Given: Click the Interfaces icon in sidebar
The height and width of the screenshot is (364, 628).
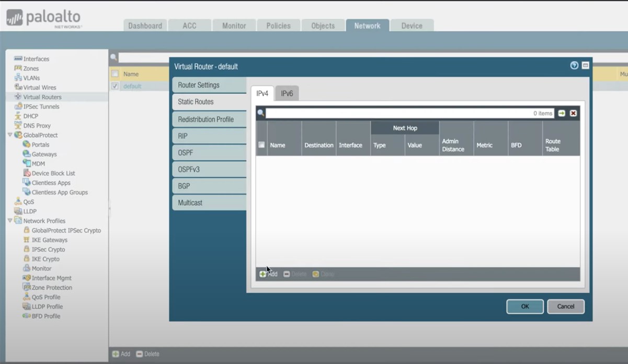Looking at the screenshot, I should pyautogui.click(x=18, y=59).
